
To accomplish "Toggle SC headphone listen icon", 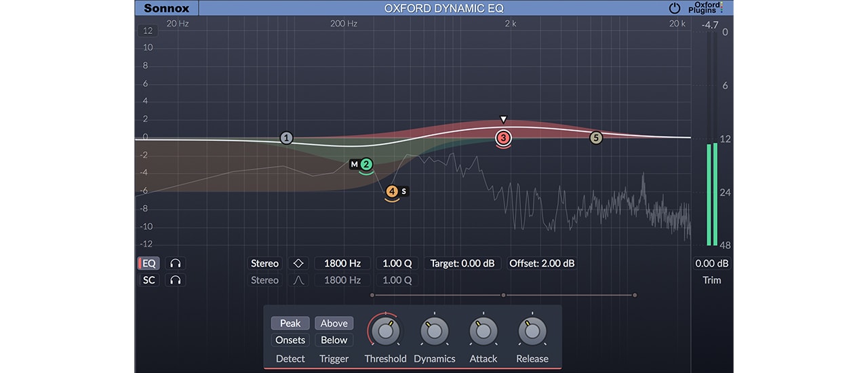I will click(176, 280).
